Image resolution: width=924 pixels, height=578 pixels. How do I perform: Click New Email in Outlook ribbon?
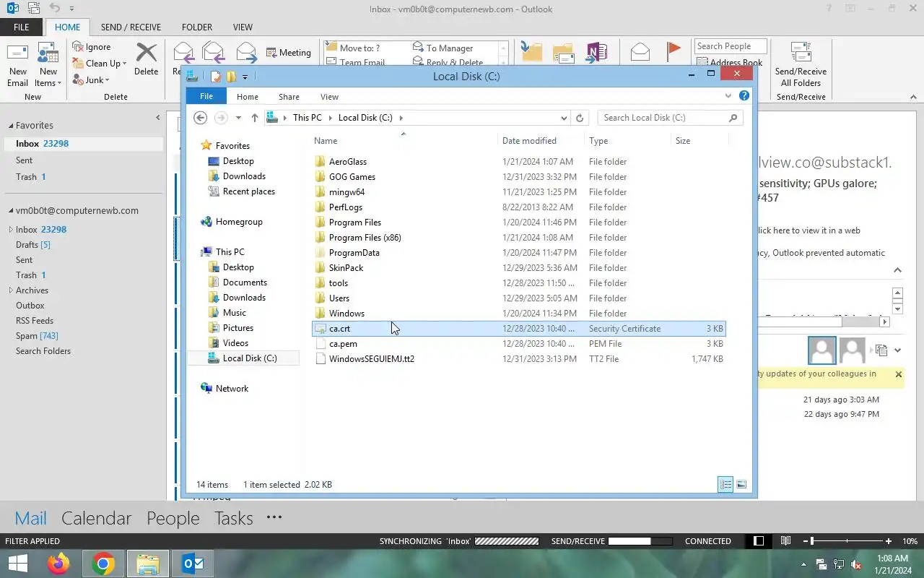pyautogui.click(x=18, y=65)
